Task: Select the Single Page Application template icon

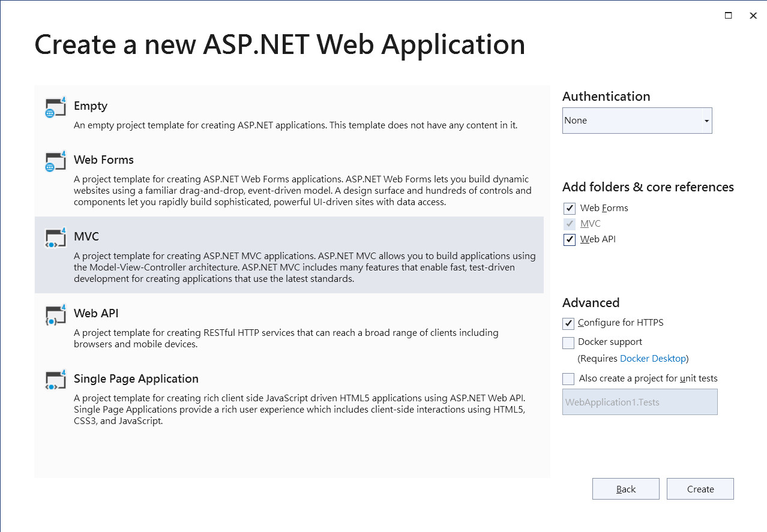Action: 55,380
